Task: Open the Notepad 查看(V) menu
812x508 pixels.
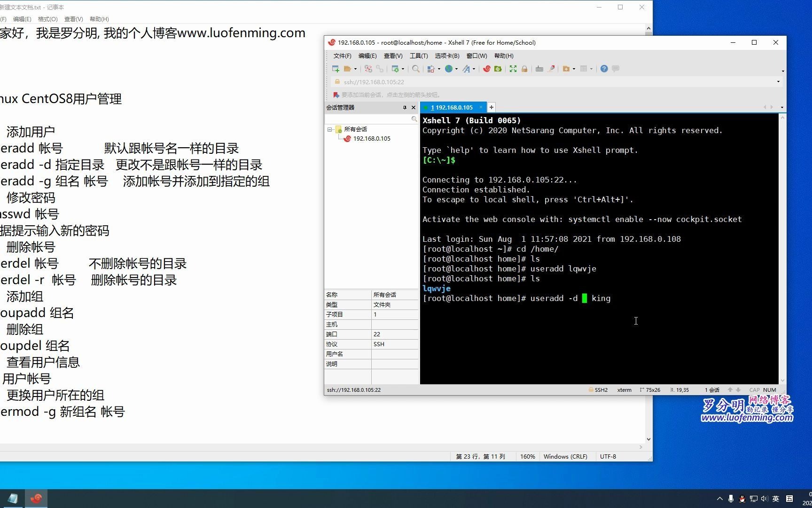Action: (x=73, y=19)
